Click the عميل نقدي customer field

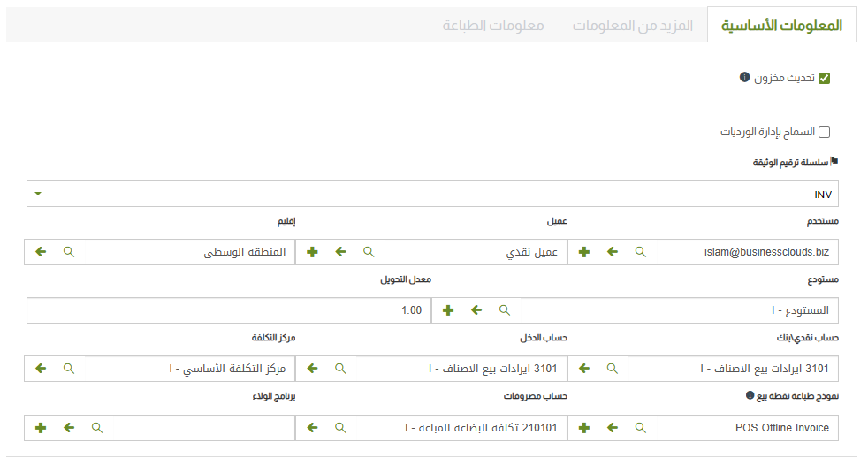tap(473, 252)
